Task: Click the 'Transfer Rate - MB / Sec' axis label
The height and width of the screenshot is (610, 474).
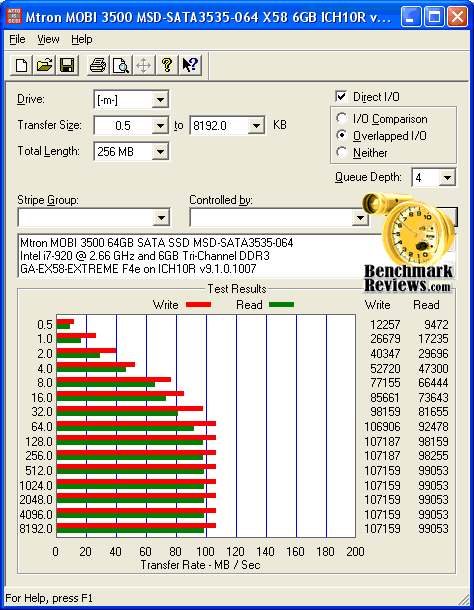Action: pos(200,565)
